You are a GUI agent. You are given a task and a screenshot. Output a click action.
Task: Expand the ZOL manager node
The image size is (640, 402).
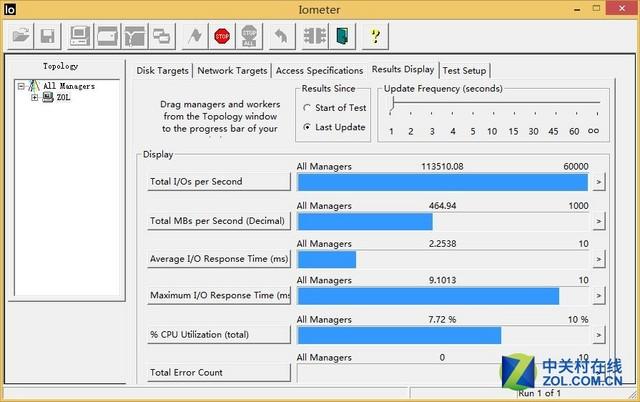pyautogui.click(x=35, y=97)
